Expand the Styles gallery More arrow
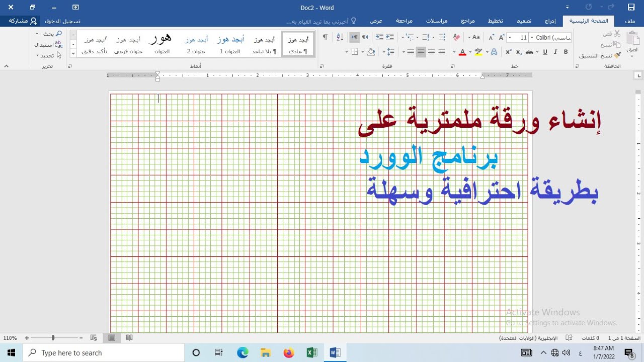The image size is (644, 362). pyautogui.click(x=73, y=52)
